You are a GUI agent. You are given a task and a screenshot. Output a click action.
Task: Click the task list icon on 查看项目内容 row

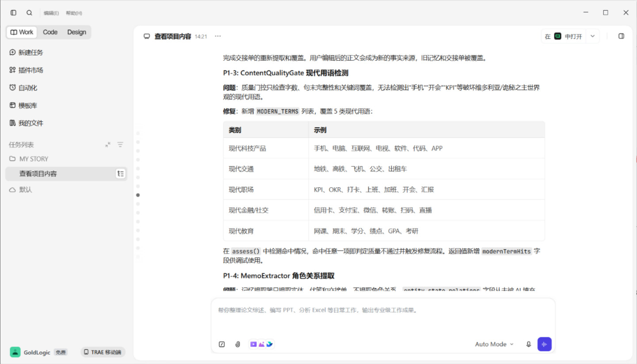(x=121, y=174)
